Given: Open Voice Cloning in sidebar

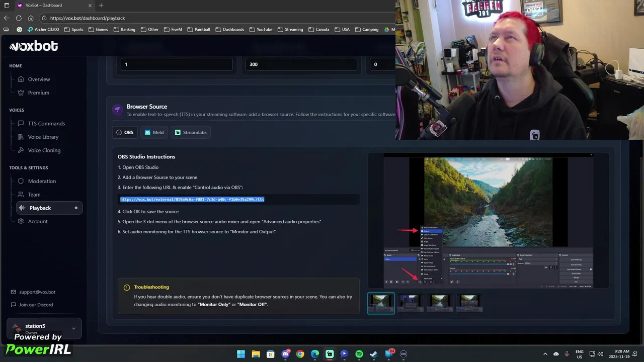Looking at the screenshot, I should point(44,150).
